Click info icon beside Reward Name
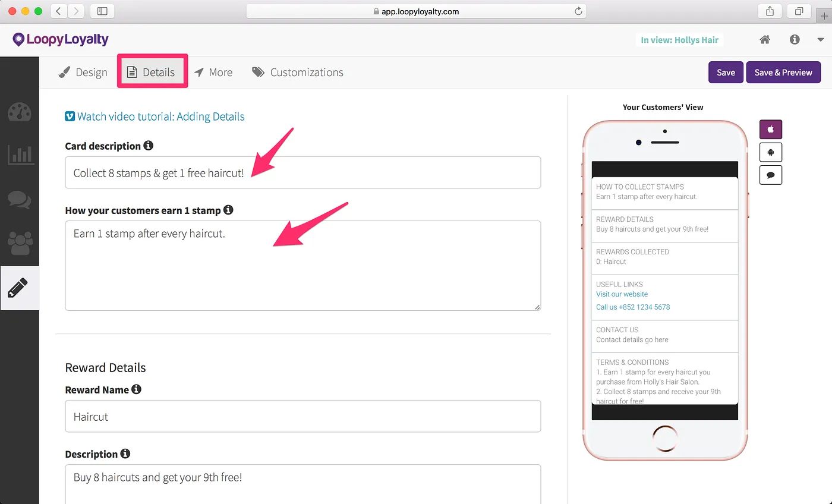 [x=137, y=389]
